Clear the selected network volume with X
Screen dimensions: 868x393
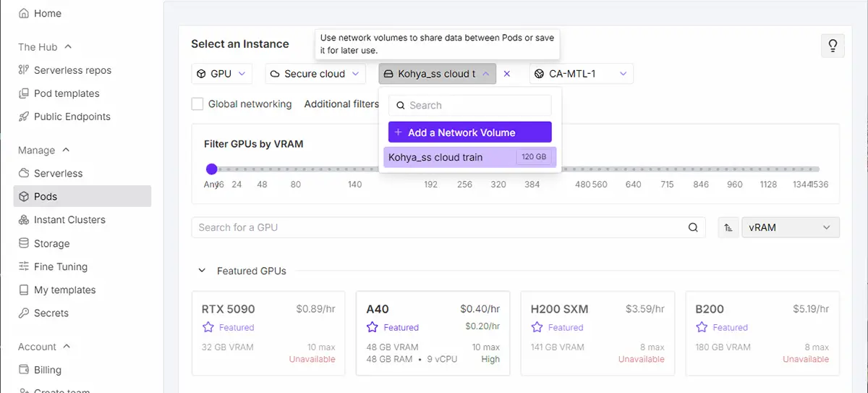pos(507,74)
